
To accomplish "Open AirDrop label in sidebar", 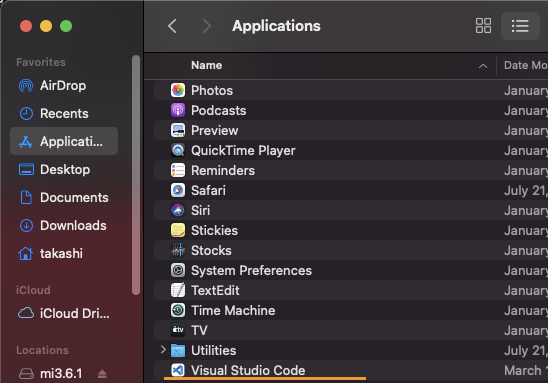I will [x=63, y=86].
